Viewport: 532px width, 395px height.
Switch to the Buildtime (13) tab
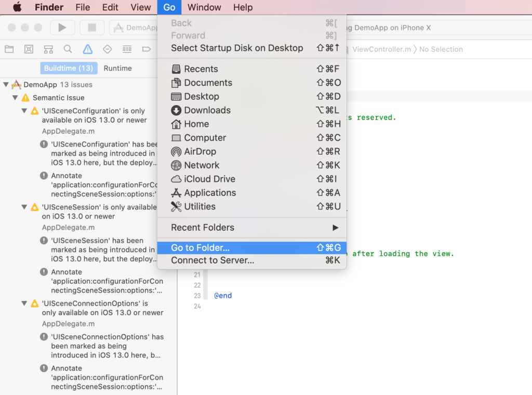pyautogui.click(x=69, y=68)
